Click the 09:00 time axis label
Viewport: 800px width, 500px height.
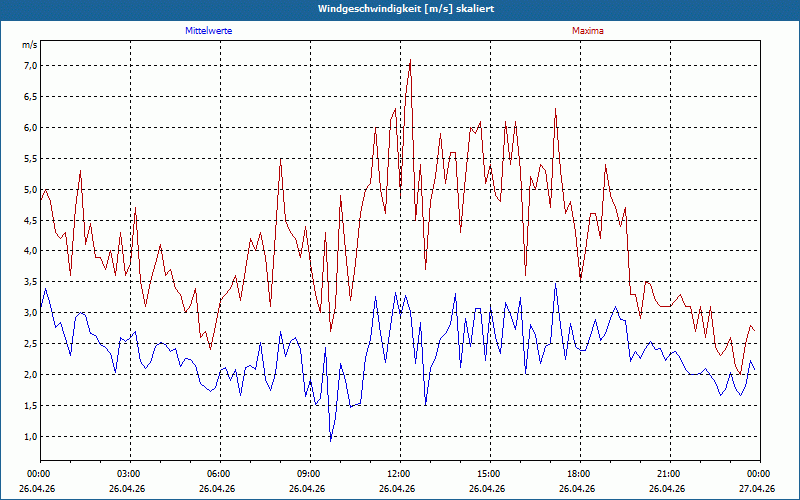pos(310,473)
